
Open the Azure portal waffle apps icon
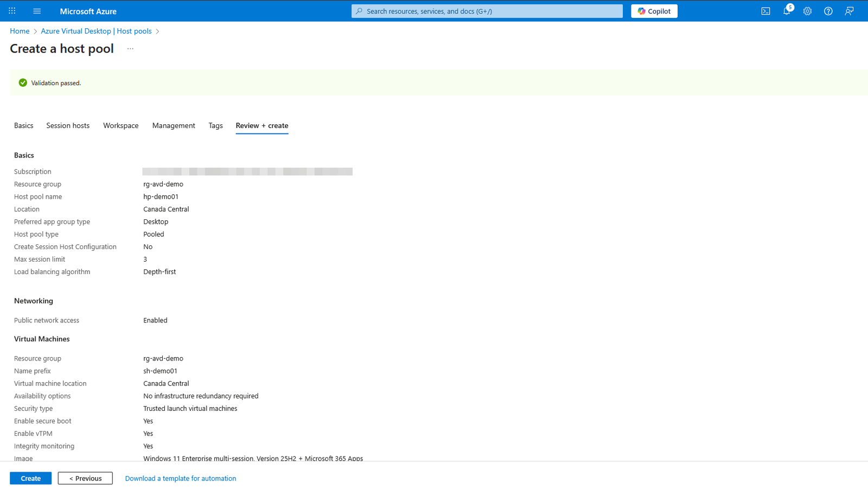coord(12,11)
